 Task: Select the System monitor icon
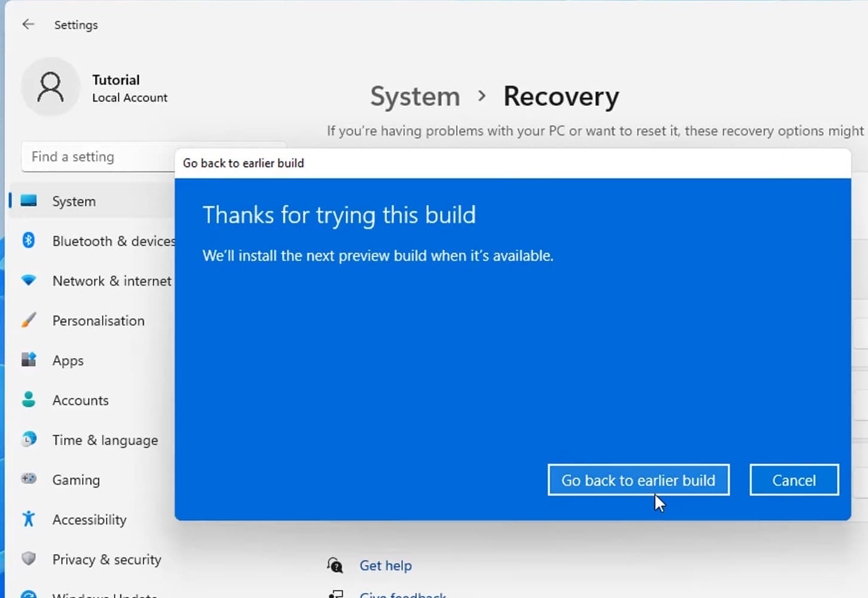point(29,201)
